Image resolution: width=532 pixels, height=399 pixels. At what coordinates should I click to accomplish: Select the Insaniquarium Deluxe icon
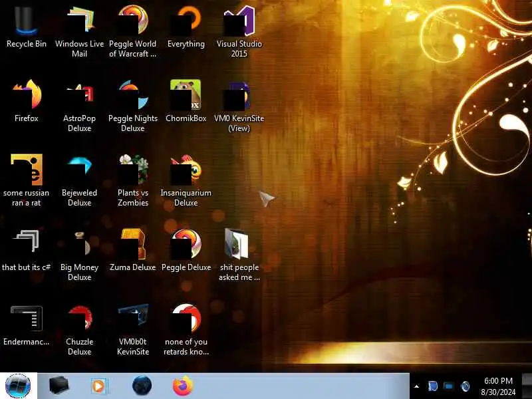click(186, 181)
